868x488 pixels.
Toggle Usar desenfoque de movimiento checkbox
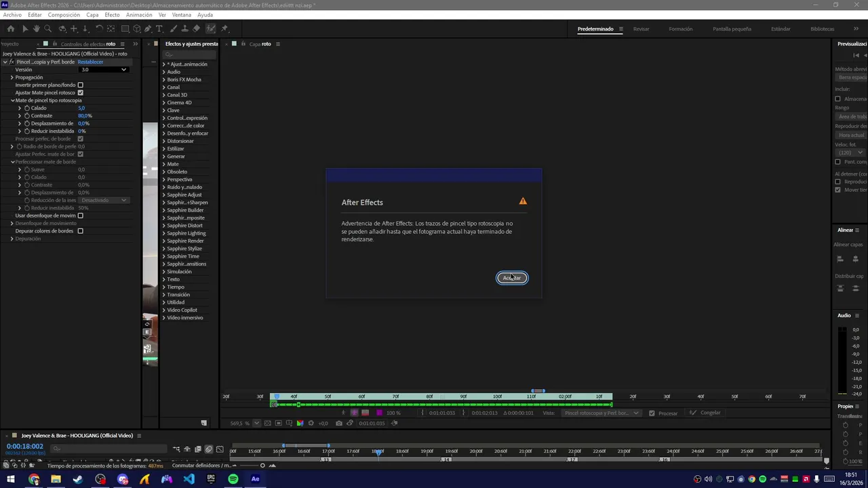tap(80, 216)
